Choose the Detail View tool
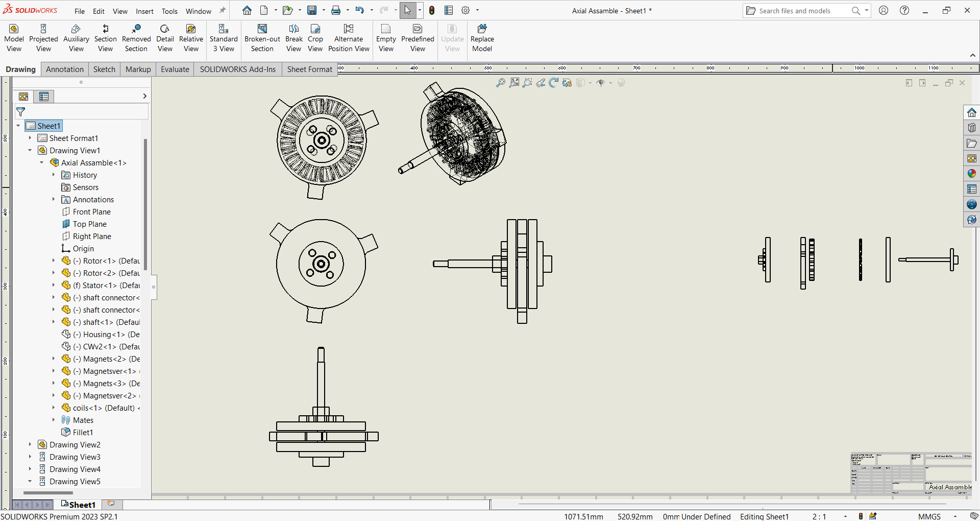 [165, 38]
